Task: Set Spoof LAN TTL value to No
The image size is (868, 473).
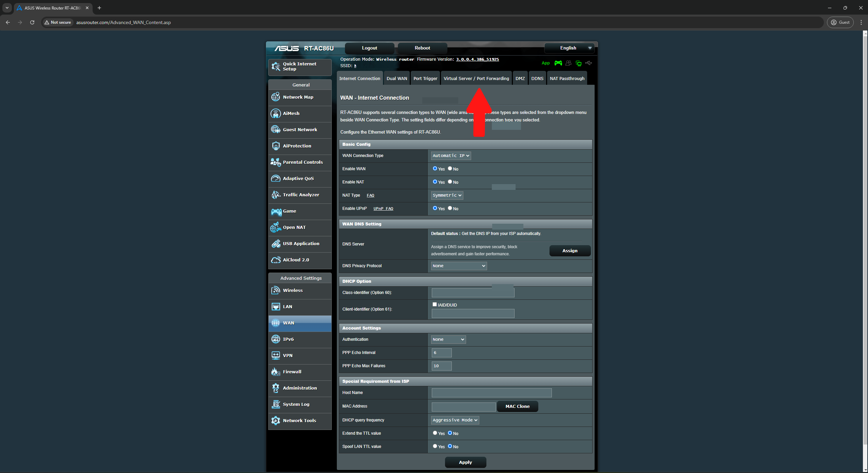Action: coord(450,446)
